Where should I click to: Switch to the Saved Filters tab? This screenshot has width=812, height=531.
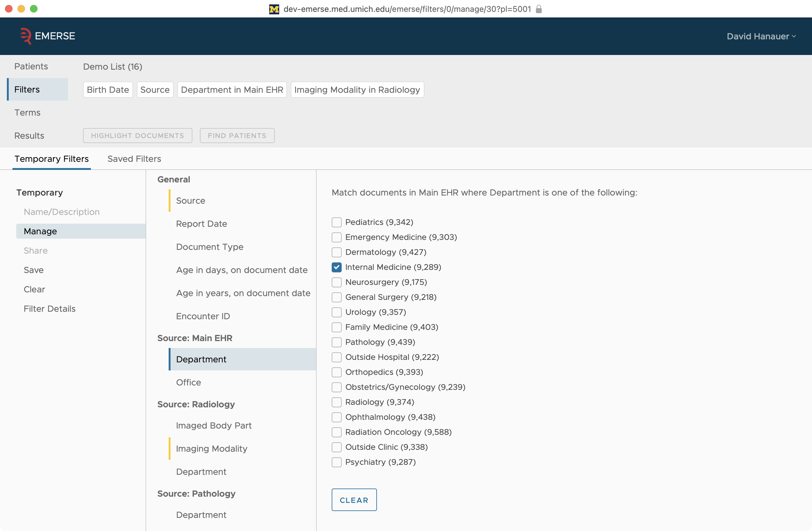click(134, 159)
